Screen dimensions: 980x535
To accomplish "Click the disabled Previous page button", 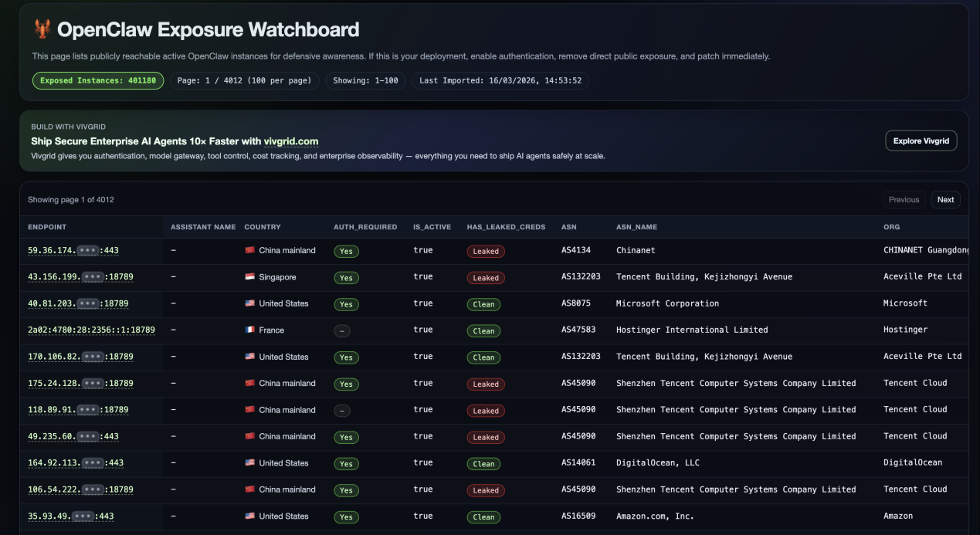I will (904, 200).
